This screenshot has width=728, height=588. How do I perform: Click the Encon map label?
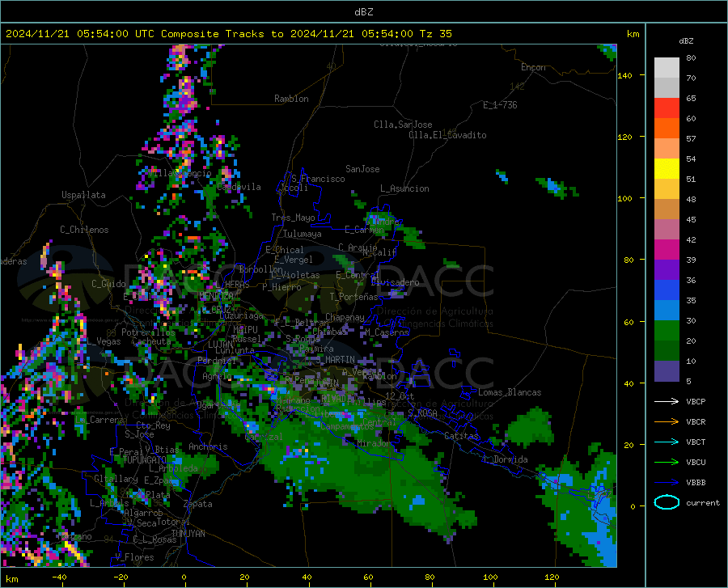(533, 67)
